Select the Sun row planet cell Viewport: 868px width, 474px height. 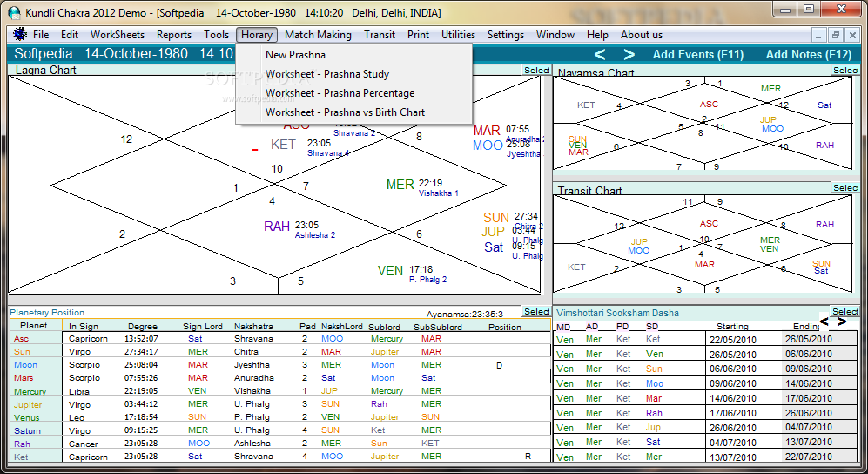click(x=36, y=352)
